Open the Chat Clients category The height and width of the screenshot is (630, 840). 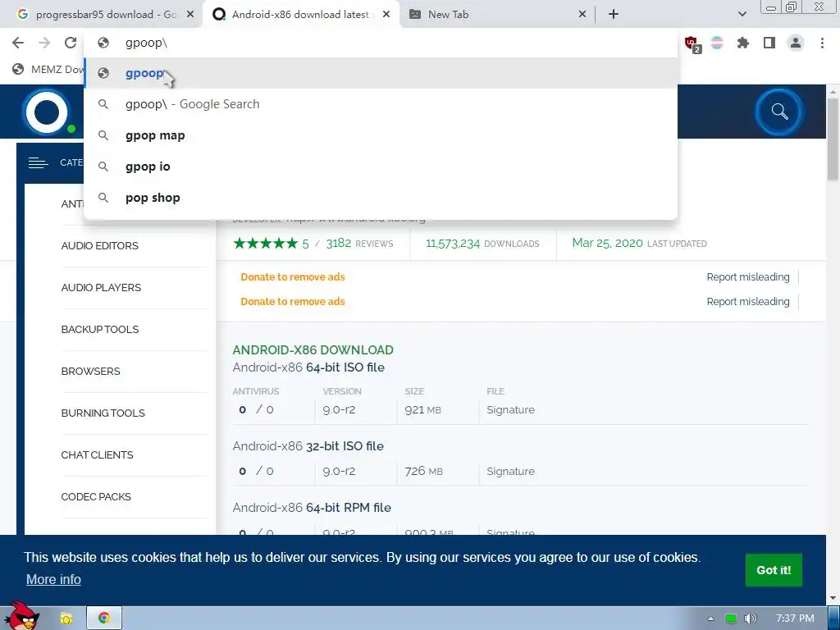(97, 454)
